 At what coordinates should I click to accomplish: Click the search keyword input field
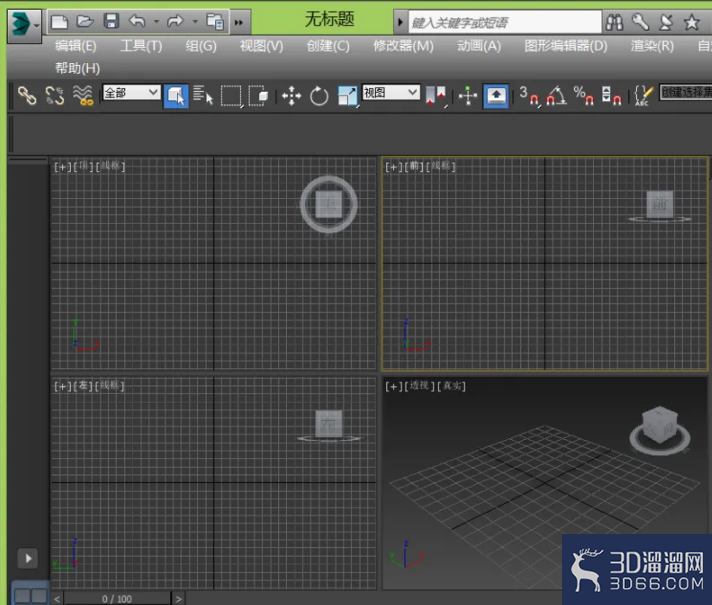coord(505,22)
